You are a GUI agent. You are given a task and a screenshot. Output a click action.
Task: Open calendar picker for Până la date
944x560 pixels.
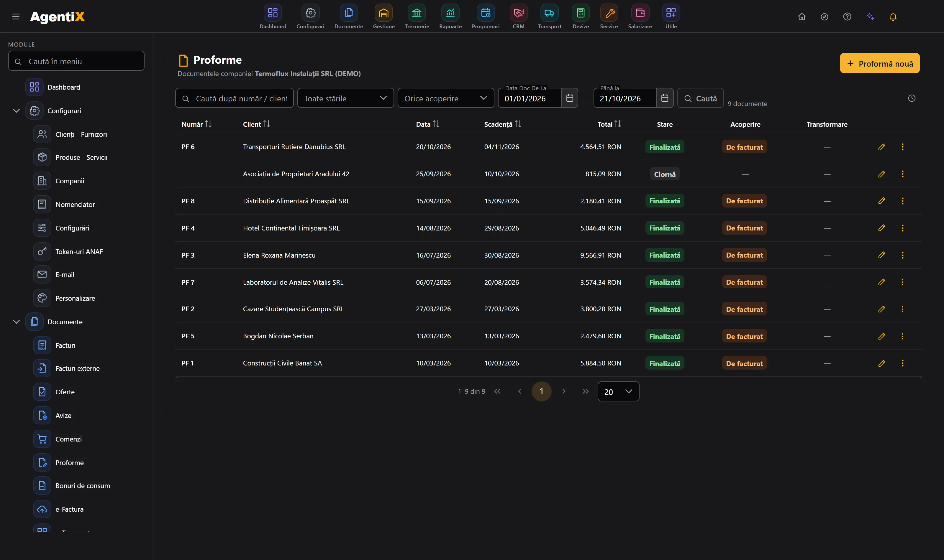click(x=664, y=98)
